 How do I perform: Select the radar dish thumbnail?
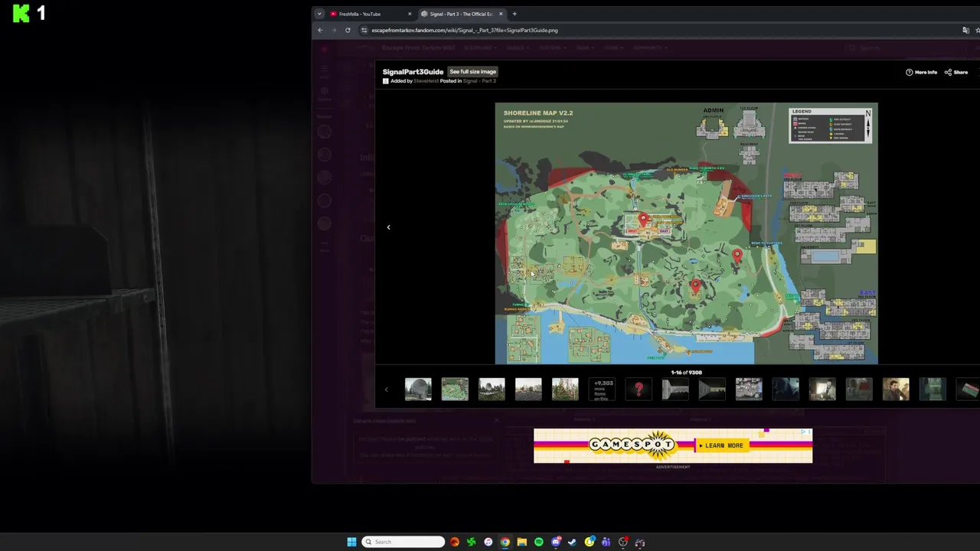[x=418, y=389]
